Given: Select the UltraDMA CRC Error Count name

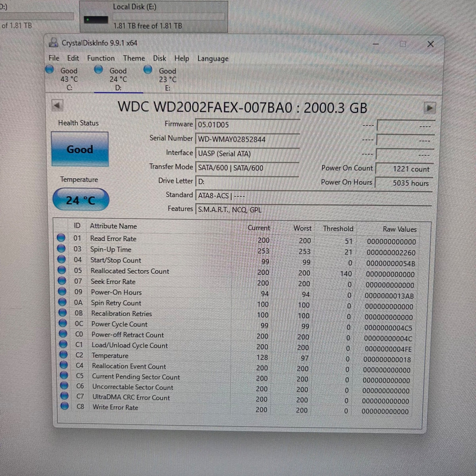Looking at the screenshot, I should [x=131, y=397].
